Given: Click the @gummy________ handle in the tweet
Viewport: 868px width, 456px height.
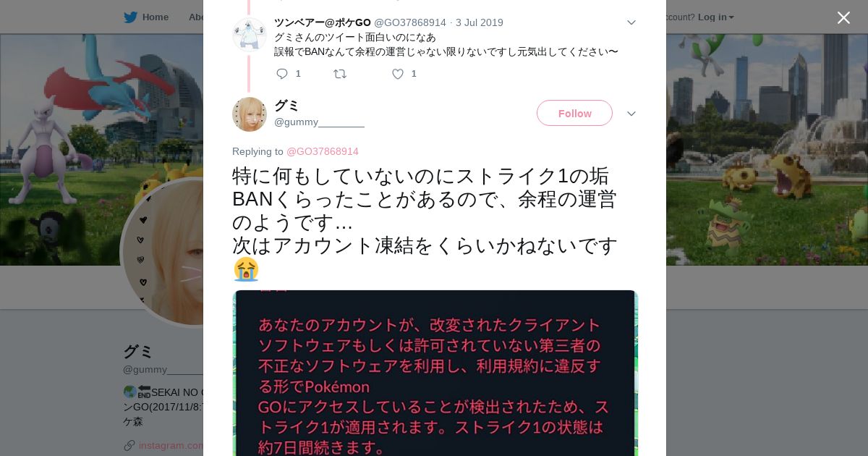Looking at the screenshot, I should pyautogui.click(x=319, y=122).
